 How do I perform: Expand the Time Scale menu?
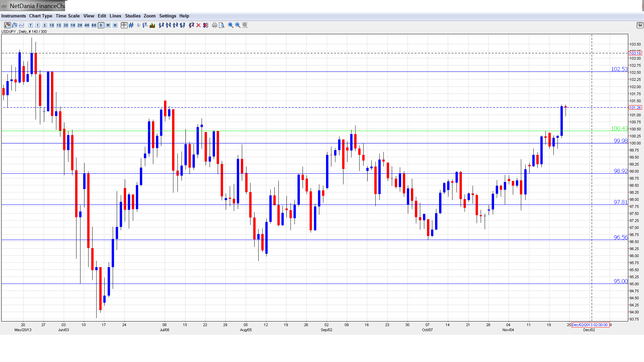[x=67, y=16]
